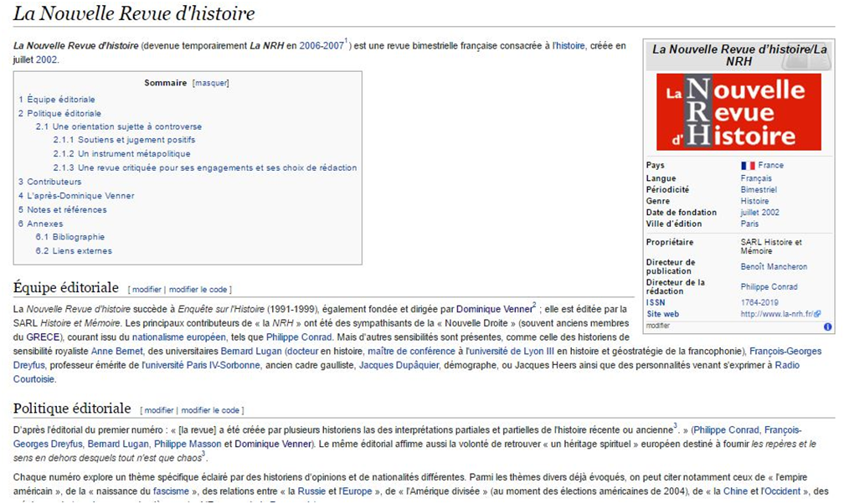Click footnote reference 2 after Dominique Venner
The width and height of the screenshot is (844, 504).
point(534,305)
